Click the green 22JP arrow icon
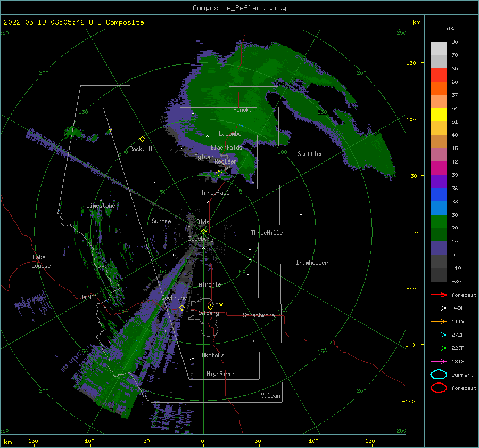479x448 pixels. click(x=439, y=348)
